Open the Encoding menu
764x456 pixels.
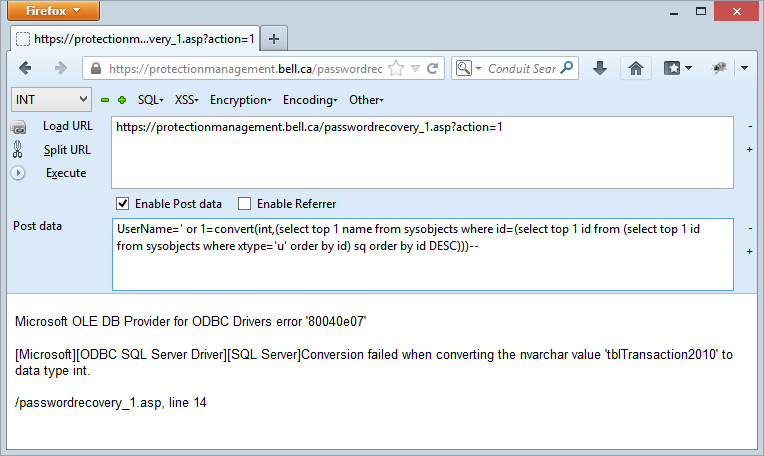[x=310, y=100]
